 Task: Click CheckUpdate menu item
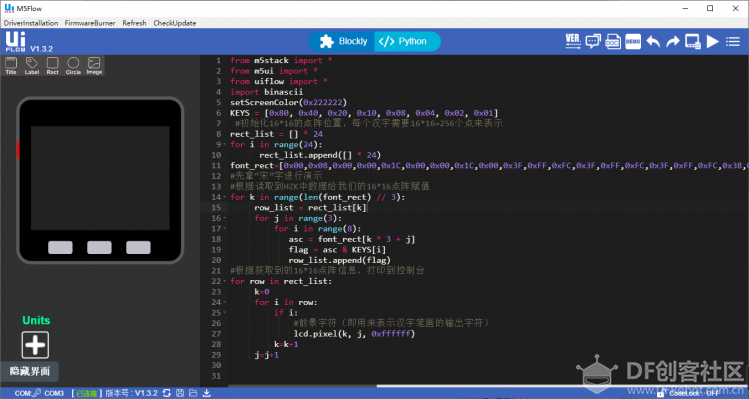[x=175, y=23]
